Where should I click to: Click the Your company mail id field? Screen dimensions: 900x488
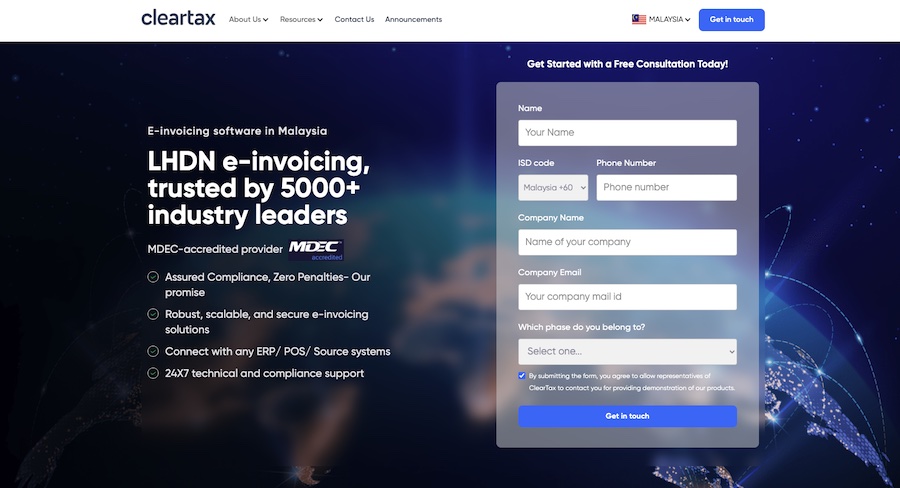(x=627, y=297)
